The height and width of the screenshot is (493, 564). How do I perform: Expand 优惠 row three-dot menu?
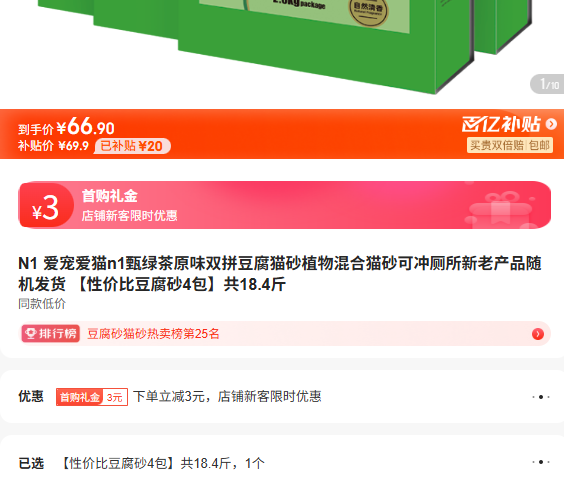(x=541, y=397)
